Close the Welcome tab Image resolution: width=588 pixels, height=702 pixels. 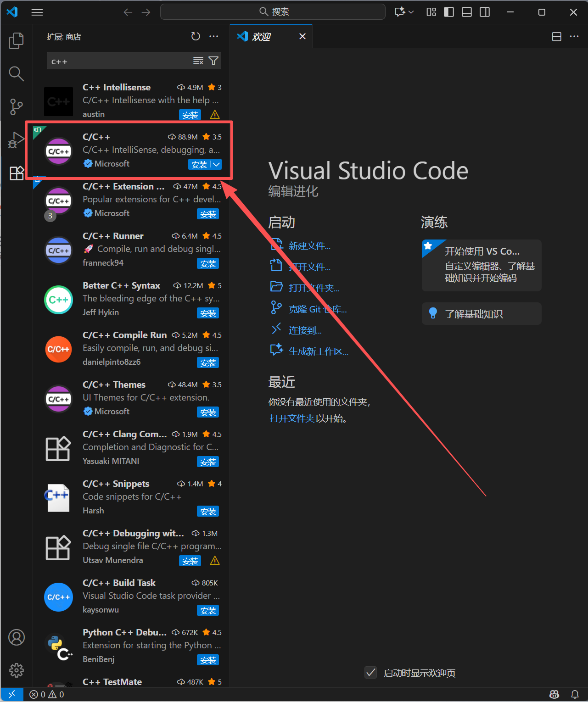302,36
